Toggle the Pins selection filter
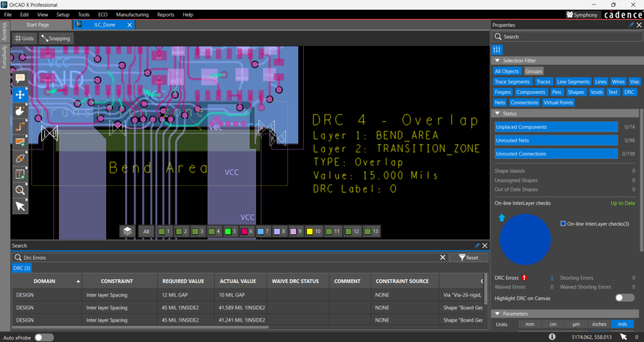The height and width of the screenshot is (342, 644). coord(557,92)
